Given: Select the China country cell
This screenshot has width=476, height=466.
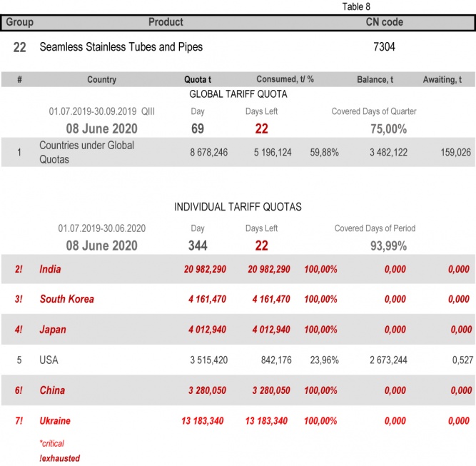Looking at the screenshot, I should 51,390.
